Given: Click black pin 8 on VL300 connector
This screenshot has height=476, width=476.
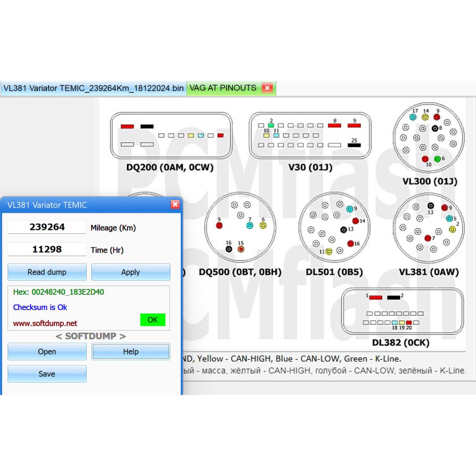Looking at the screenshot, I should tap(435, 129).
